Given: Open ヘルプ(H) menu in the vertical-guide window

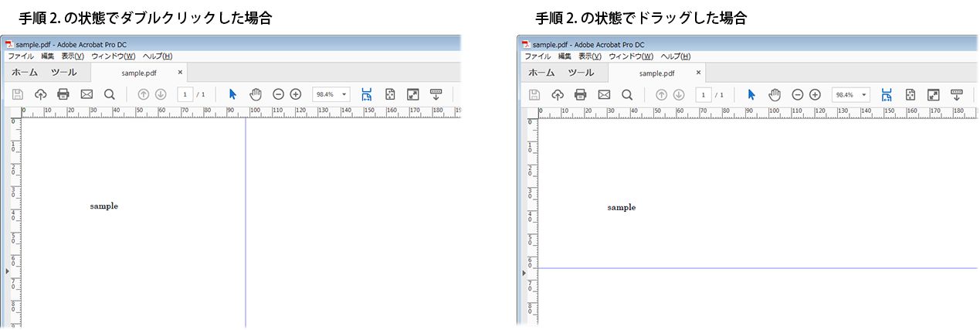Looking at the screenshot, I should coord(158,56).
